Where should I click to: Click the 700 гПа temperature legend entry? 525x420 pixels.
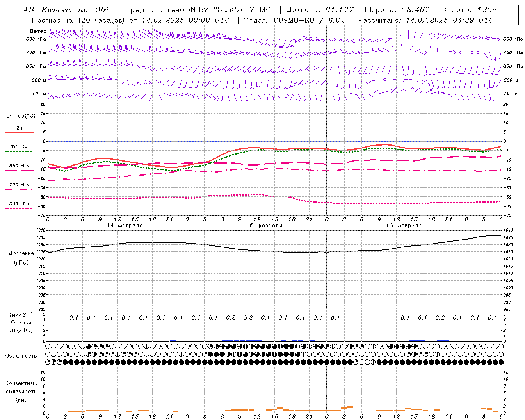tap(19, 185)
